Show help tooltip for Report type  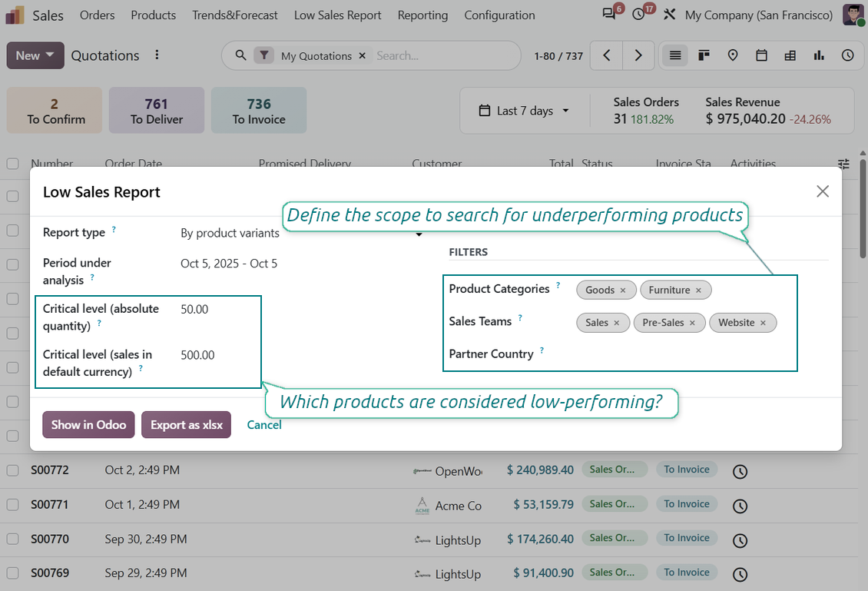pos(114,229)
